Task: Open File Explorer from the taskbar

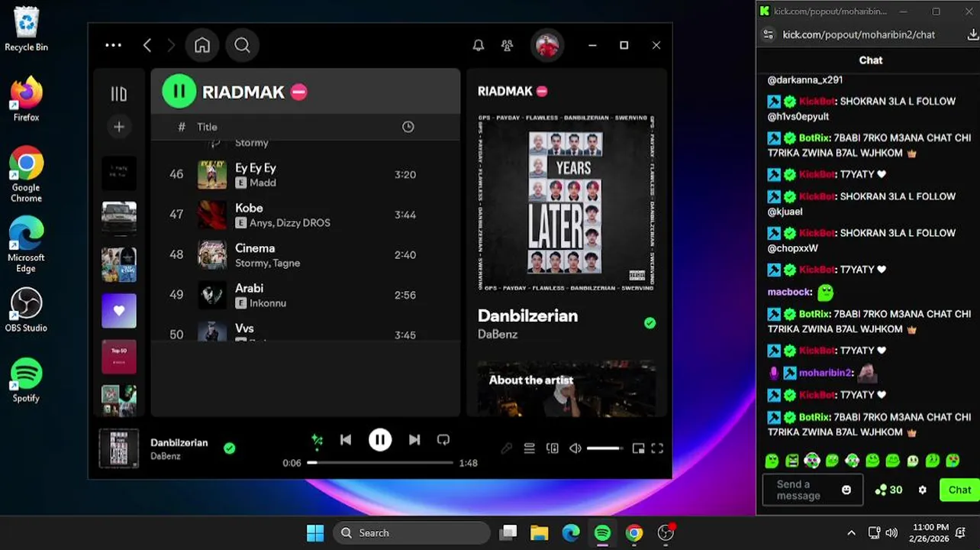Action: [540, 533]
